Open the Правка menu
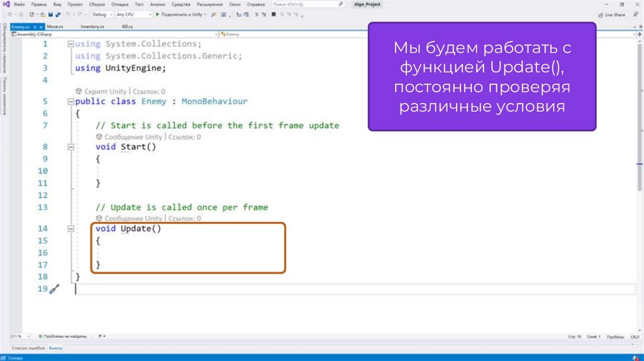Viewport: 644px width, 361px height. tap(39, 4)
